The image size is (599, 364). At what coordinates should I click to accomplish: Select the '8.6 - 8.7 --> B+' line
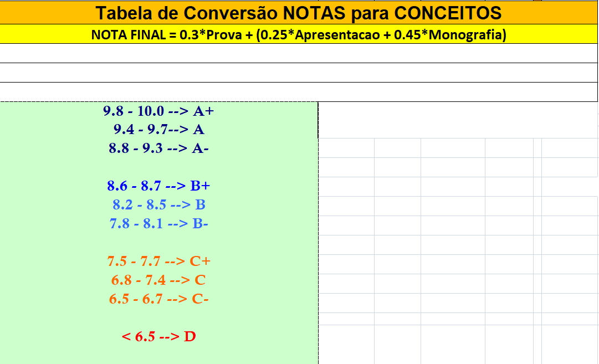pos(158,186)
